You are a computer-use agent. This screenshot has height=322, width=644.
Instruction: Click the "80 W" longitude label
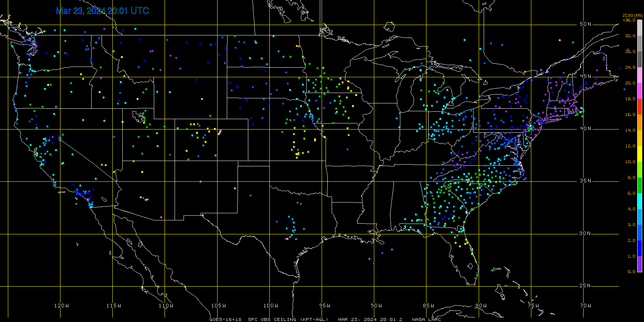click(x=481, y=306)
